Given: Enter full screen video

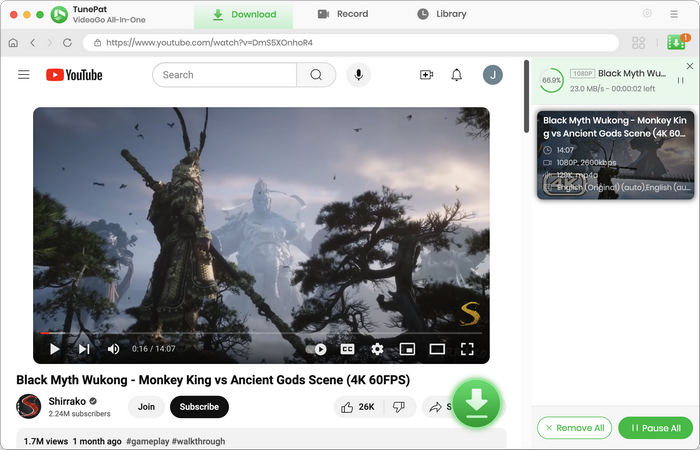Looking at the screenshot, I should pyautogui.click(x=467, y=349).
